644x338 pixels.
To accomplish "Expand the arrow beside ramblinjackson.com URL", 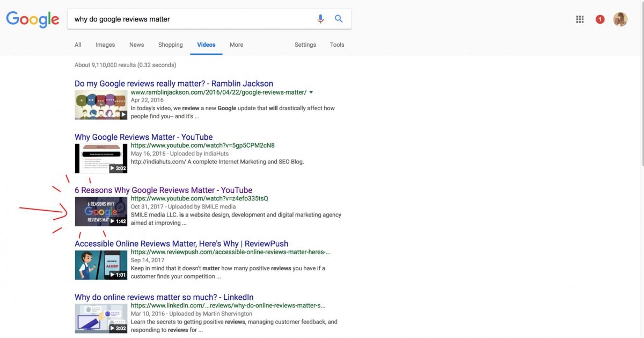I will [x=311, y=92].
